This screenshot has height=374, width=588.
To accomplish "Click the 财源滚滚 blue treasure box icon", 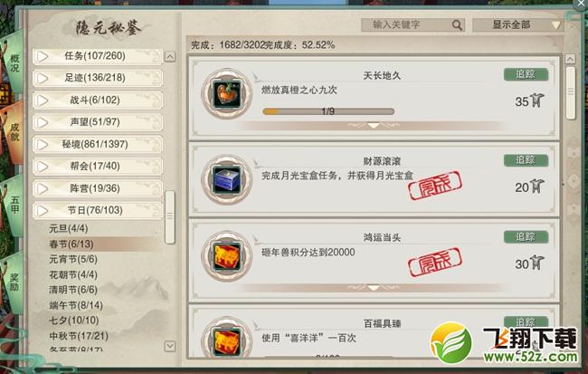I will pos(226,180).
